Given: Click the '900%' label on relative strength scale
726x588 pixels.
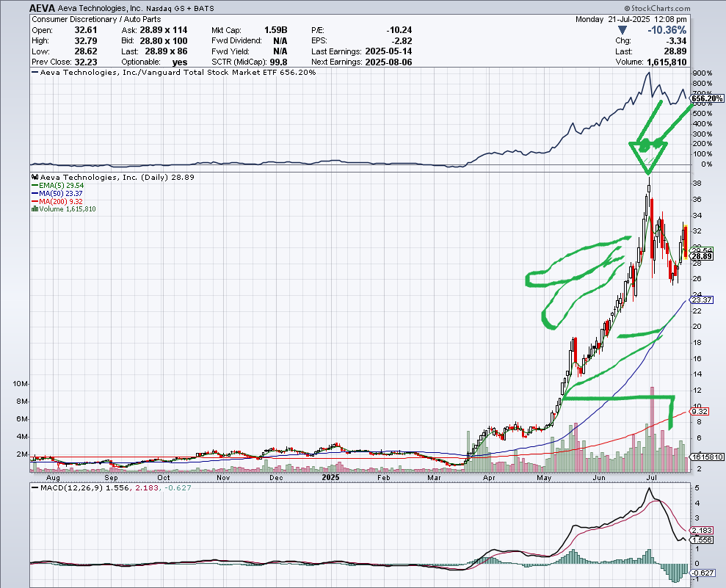Looking at the screenshot, I should pyautogui.click(x=703, y=73).
